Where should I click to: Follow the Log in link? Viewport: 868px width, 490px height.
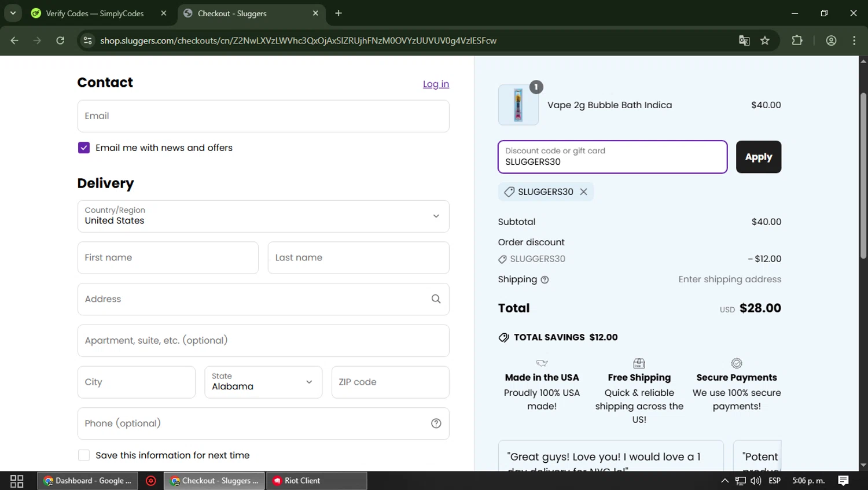pos(436,84)
